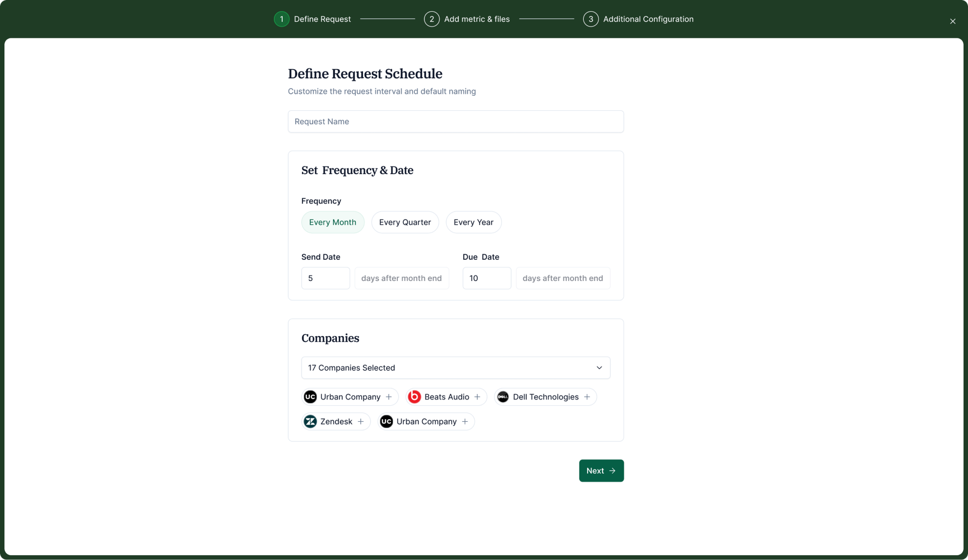Select Every Quarter frequency
This screenshot has width=968, height=560.
tap(405, 222)
